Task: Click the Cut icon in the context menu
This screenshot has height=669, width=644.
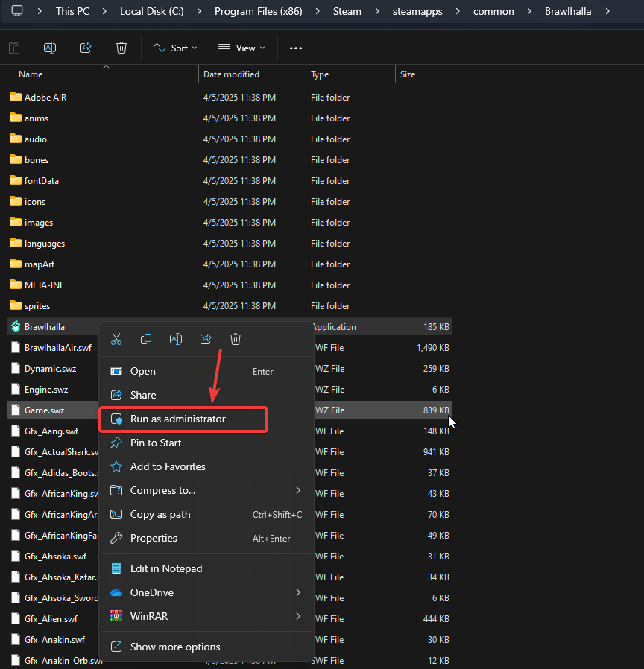Action: pos(116,339)
